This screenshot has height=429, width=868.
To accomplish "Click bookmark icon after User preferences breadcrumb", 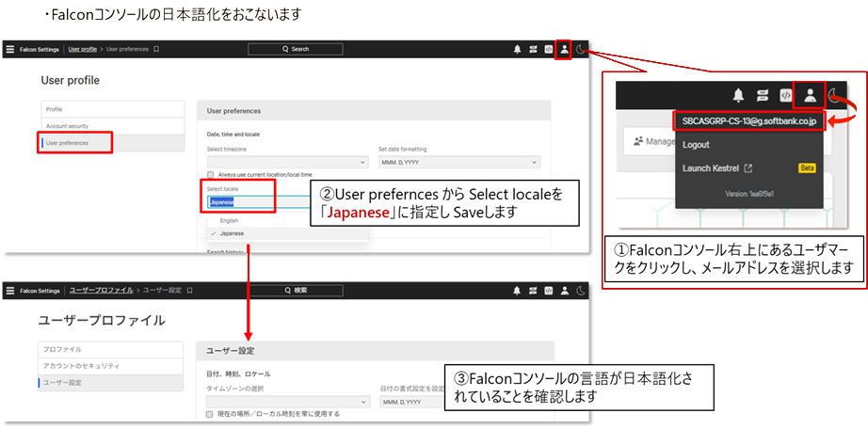I will coord(156,49).
